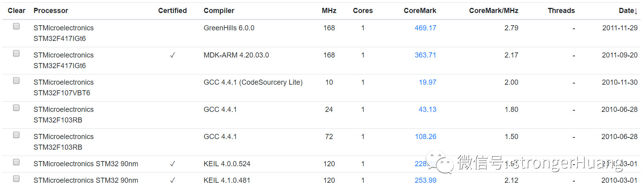This screenshot has width=644, height=193.
Task: Sort by the Certified column header
Action: pos(173,11)
